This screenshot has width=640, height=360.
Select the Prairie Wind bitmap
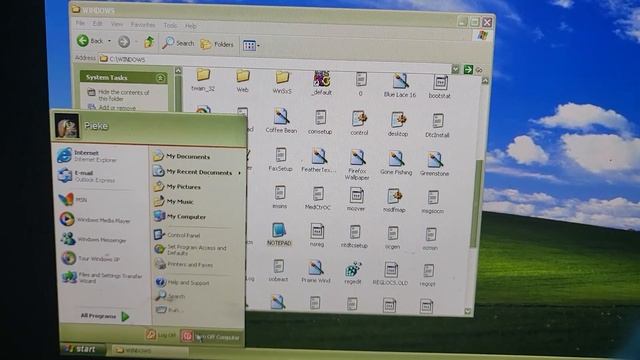coord(316,271)
